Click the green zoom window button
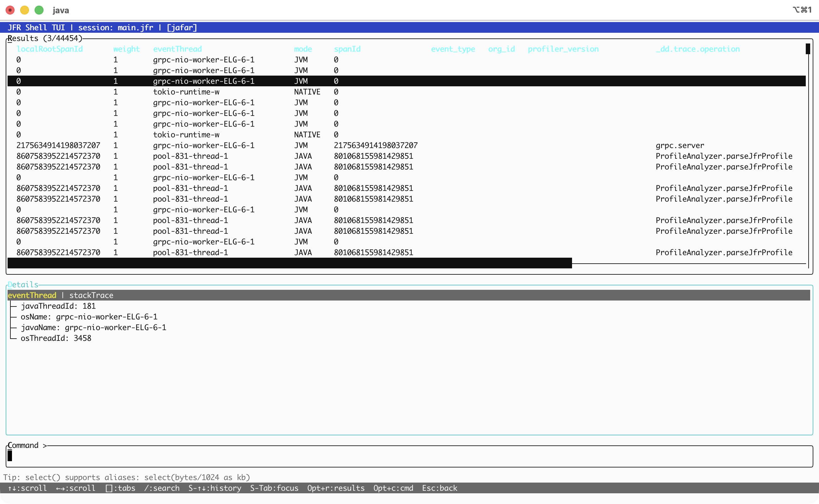 point(39,10)
